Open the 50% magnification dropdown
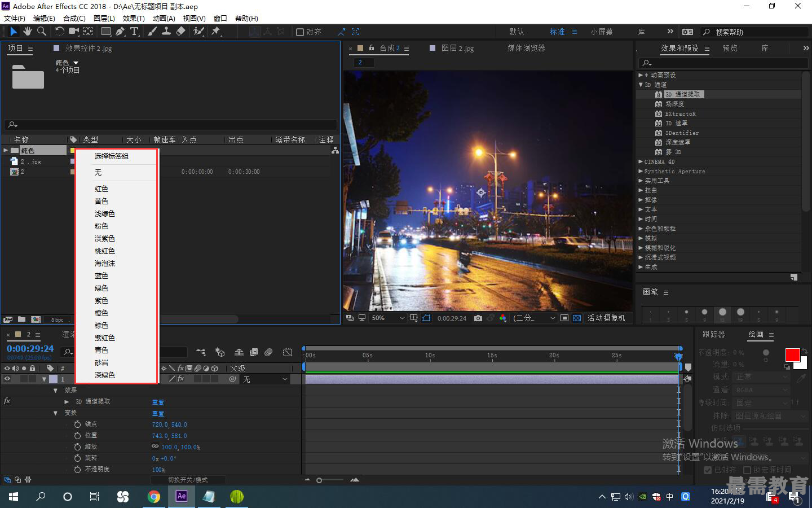The image size is (812, 508). (388, 318)
